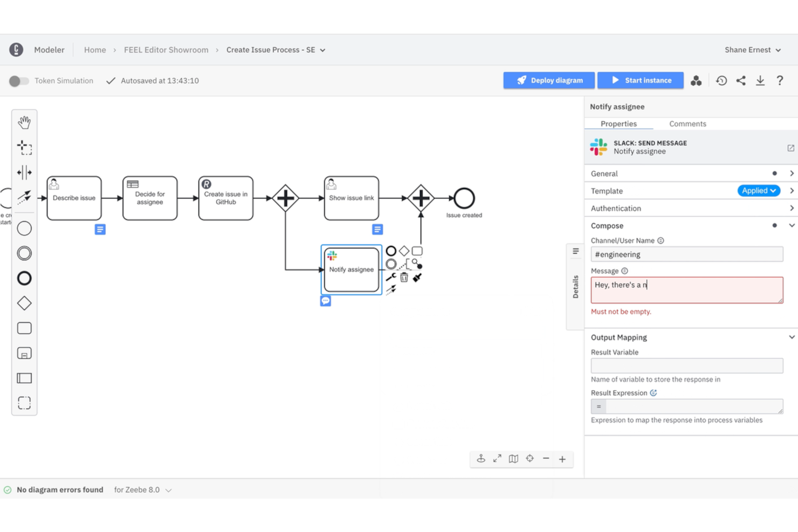Open template external link icon
This screenshot has width=798, height=532.
click(790, 148)
